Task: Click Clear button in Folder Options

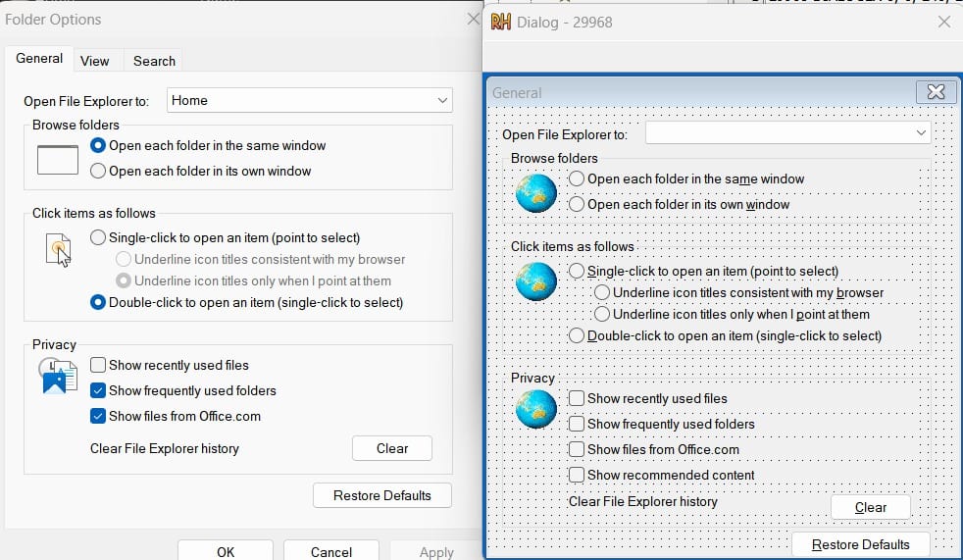Action: [x=391, y=448]
